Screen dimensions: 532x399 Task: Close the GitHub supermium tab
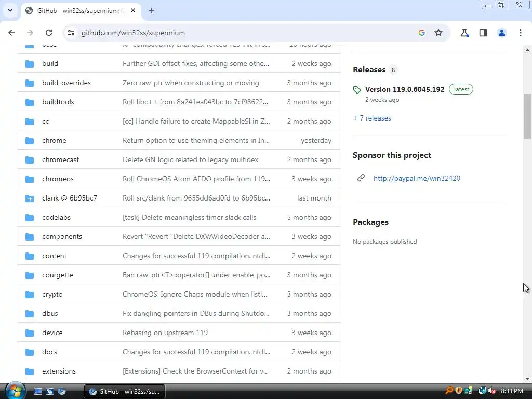pyautogui.click(x=133, y=10)
